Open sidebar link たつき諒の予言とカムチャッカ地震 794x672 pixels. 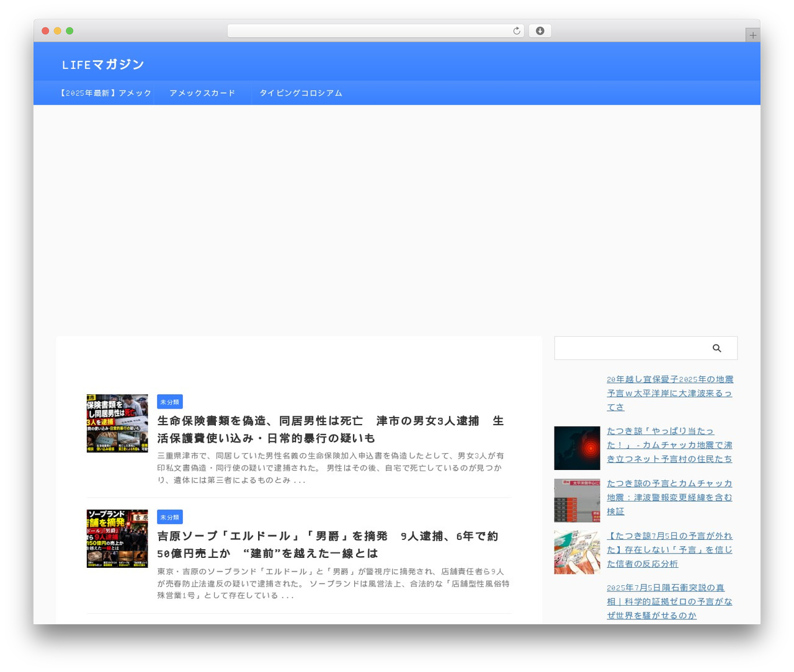pos(669,497)
